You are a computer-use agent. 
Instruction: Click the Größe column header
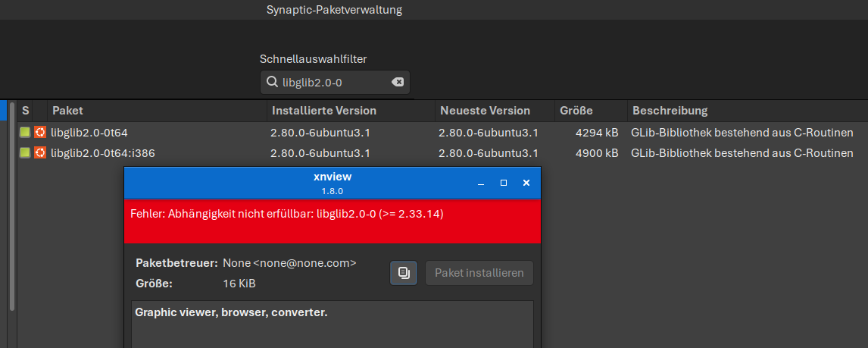576,111
